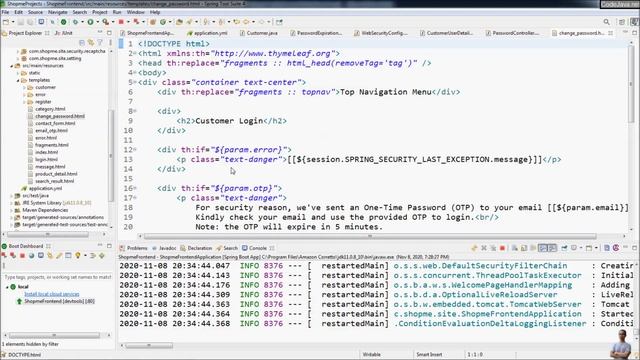This screenshot has height=360, width=640.
Task: Switch to application.yml editor tab
Action: click(x=207, y=33)
